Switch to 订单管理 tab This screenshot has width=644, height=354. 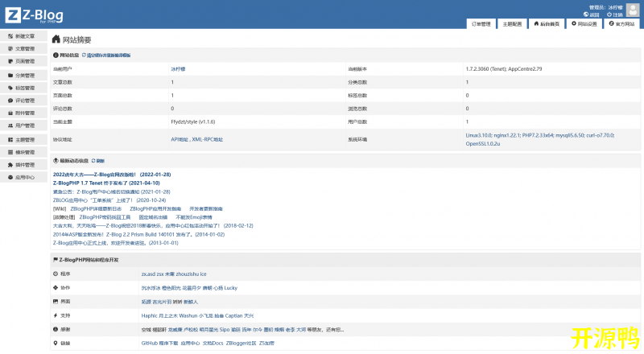point(481,24)
